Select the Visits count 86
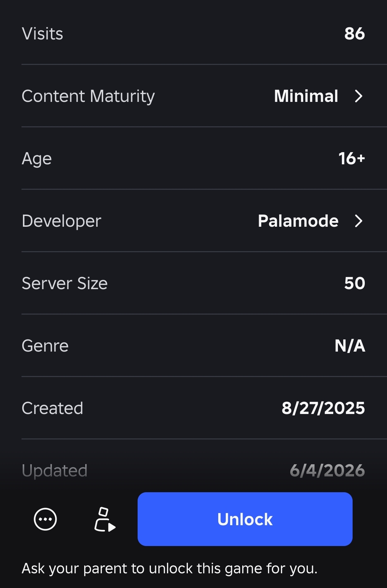This screenshot has height=588, width=387. click(354, 34)
